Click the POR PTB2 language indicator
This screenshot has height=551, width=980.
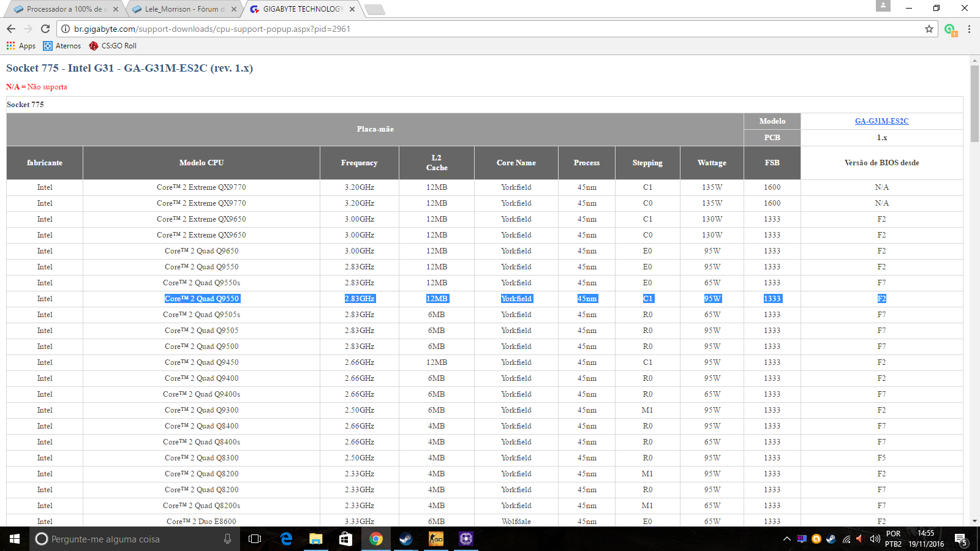pos(894,539)
